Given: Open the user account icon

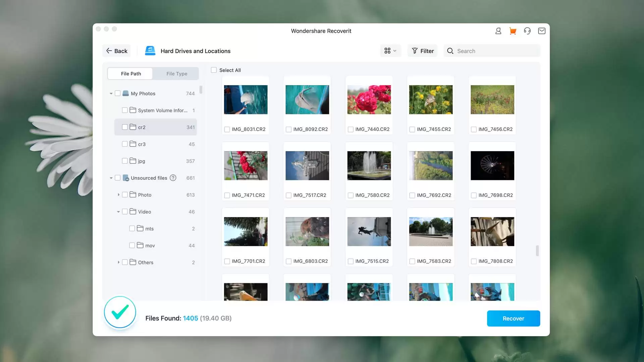Looking at the screenshot, I should click(498, 31).
